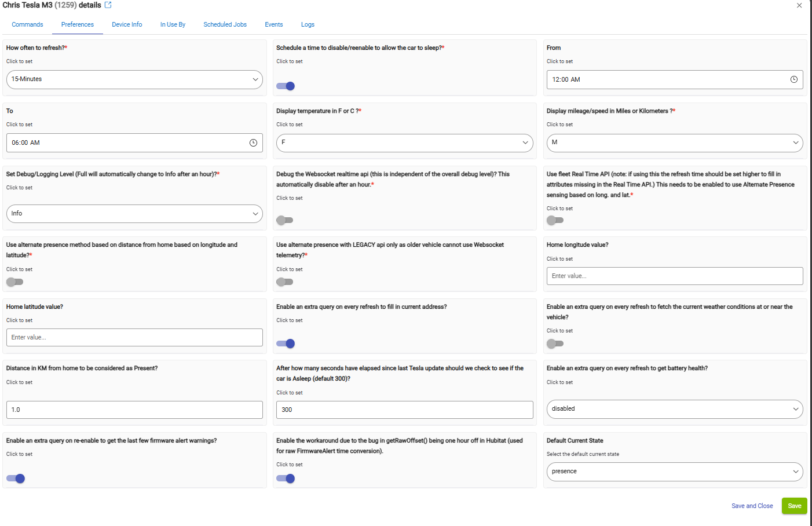Enable extra weather conditions query switch
This screenshot has height=526, width=812.
555,344
